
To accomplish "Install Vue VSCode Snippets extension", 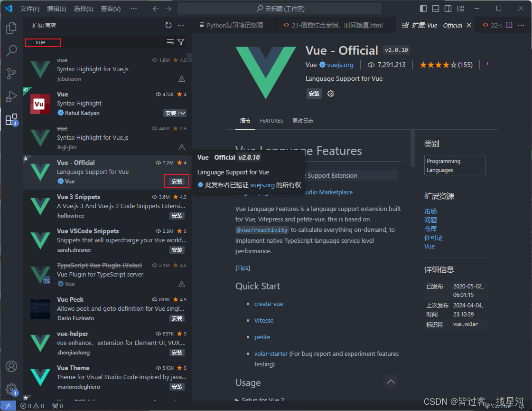I will point(177,250).
